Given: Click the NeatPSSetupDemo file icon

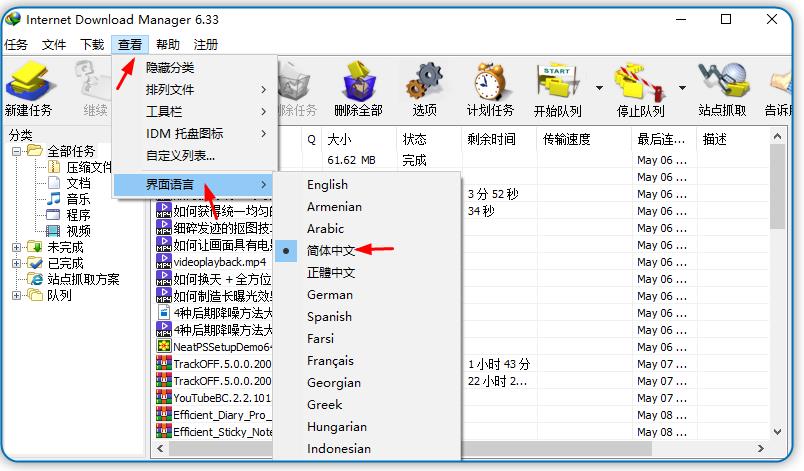Looking at the screenshot, I should pos(164,346).
